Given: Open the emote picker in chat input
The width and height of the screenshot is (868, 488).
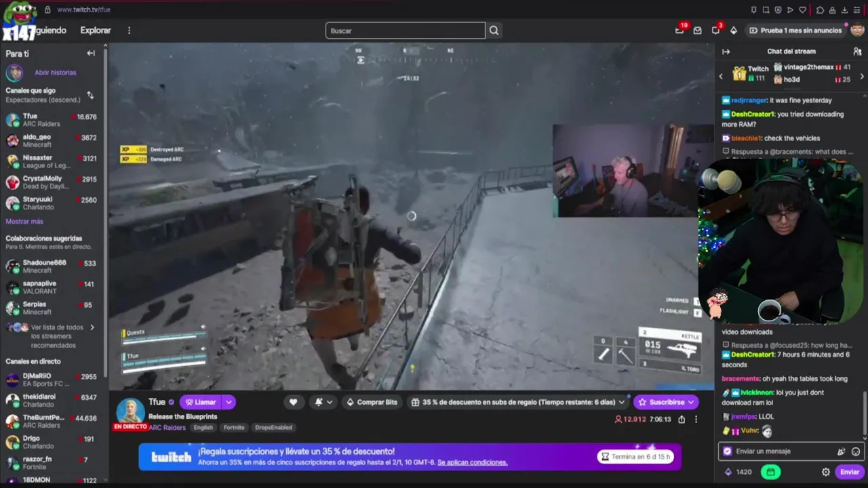Looking at the screenshot, I should [856, 451].
